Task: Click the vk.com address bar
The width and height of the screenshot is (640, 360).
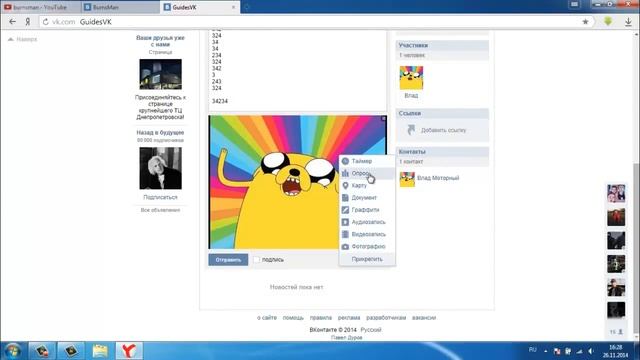Action: pyautogui.click(x=314, y=22)
